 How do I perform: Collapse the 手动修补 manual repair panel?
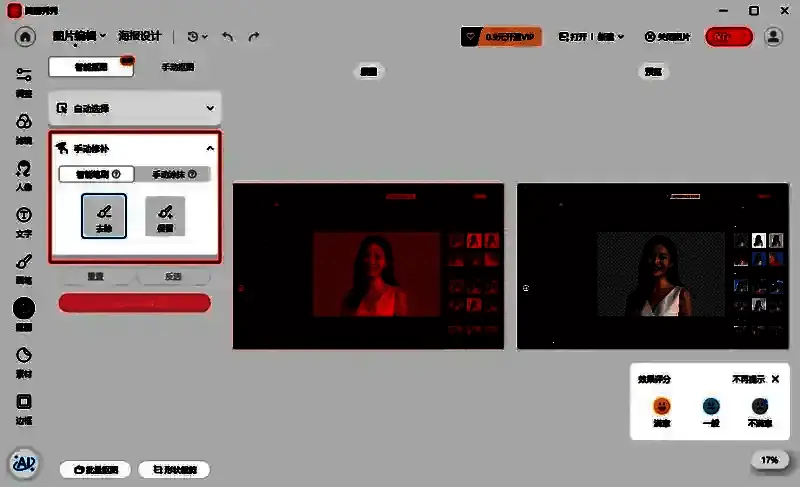[210, 148]
